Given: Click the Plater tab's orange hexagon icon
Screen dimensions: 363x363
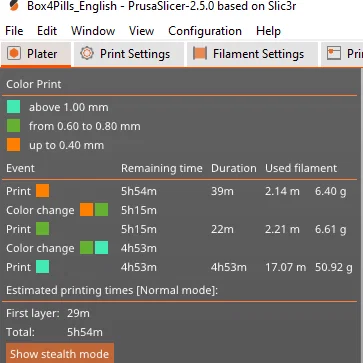Looking at the screenshot, I should click(x=14, y=53).
